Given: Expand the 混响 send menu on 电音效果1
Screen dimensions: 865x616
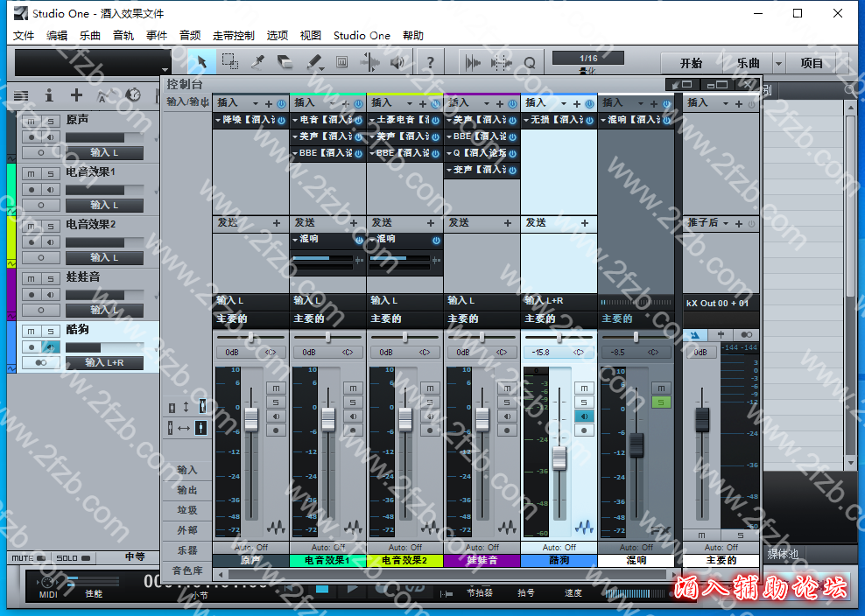Looking at the screenshot, I should point(295,239).
